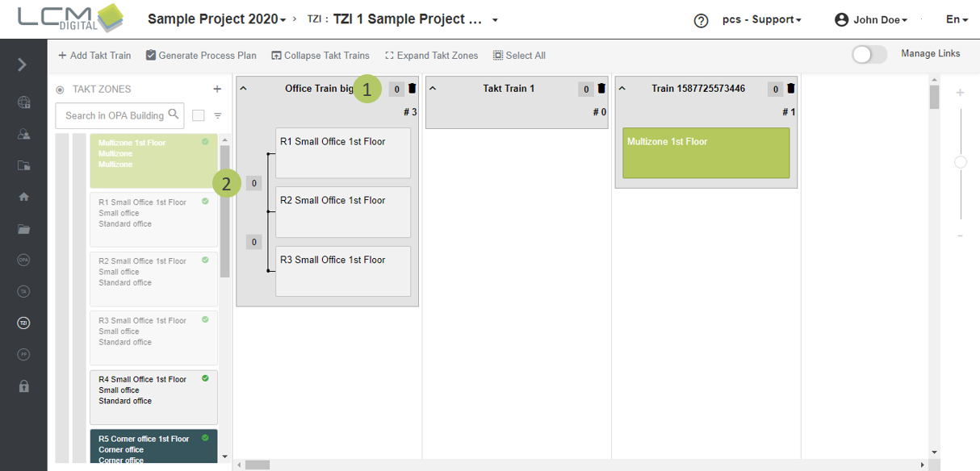Image resolution: width=980 pixels, height=471 pixels.
Task: Toggle the Manage Links switch
Action: [x=869, y=54]
